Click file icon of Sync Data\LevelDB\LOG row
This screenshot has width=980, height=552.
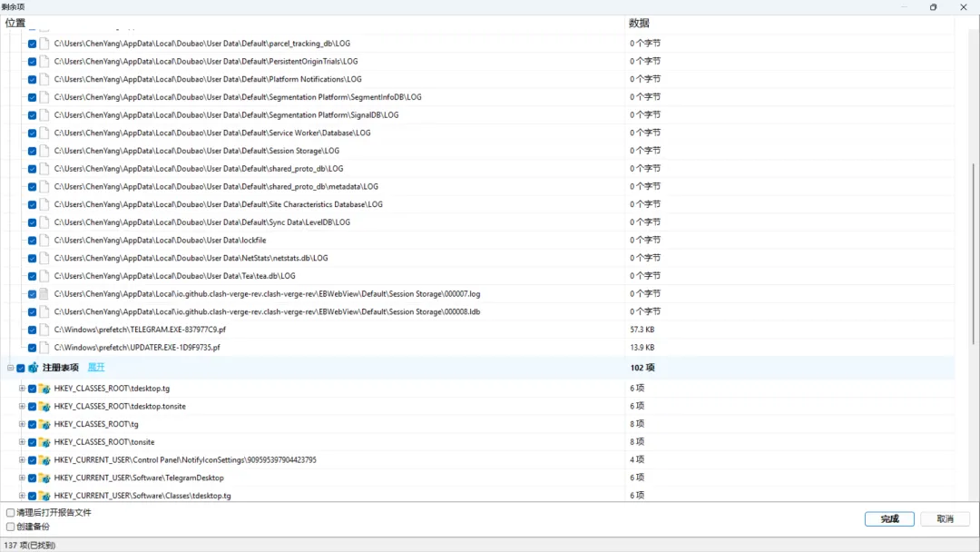[x=44, y=222]
